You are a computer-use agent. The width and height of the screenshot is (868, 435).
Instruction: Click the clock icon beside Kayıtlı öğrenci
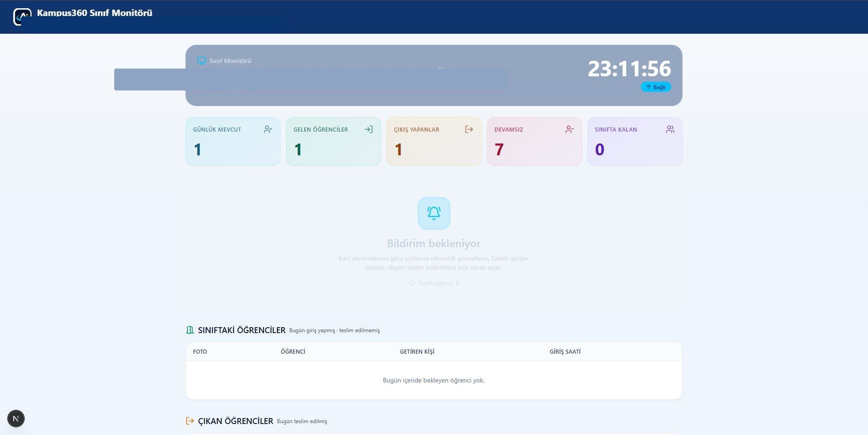click(412, 283)
